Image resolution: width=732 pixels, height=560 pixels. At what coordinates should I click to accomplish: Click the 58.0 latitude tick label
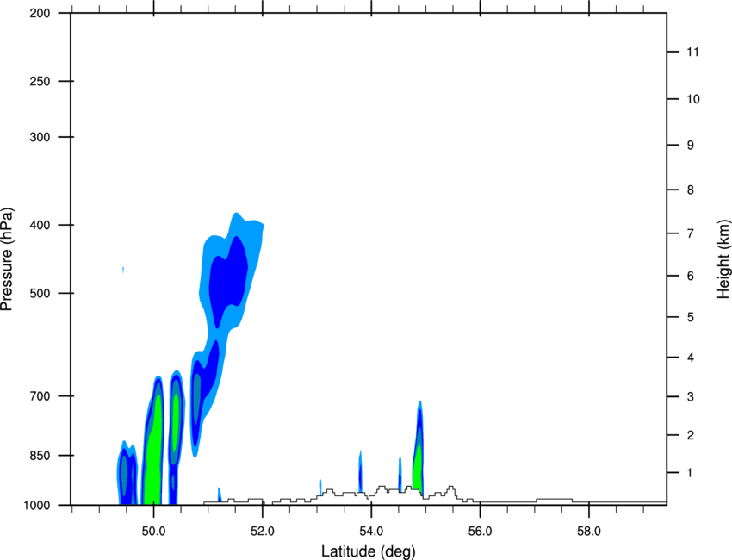[589, 532]
